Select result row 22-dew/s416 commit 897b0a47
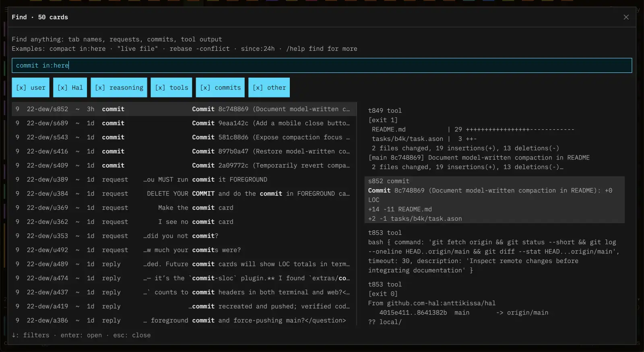This screenshot has width=644, height=352. pos(184,151)
